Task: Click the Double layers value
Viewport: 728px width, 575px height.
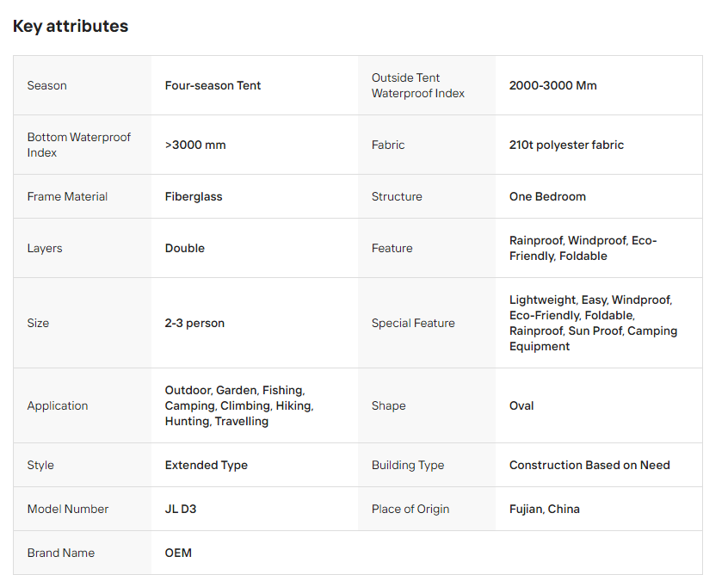Action: (185, 248)
